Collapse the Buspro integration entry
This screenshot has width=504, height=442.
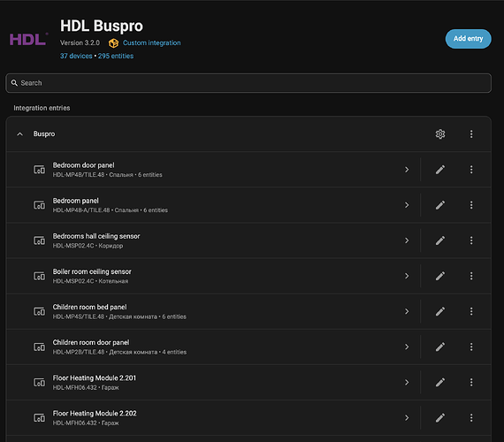click(20, 134)
